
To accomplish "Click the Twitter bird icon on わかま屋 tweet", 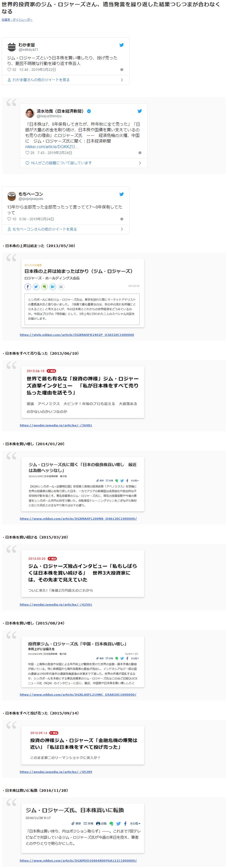I will (x=122, y=45).
